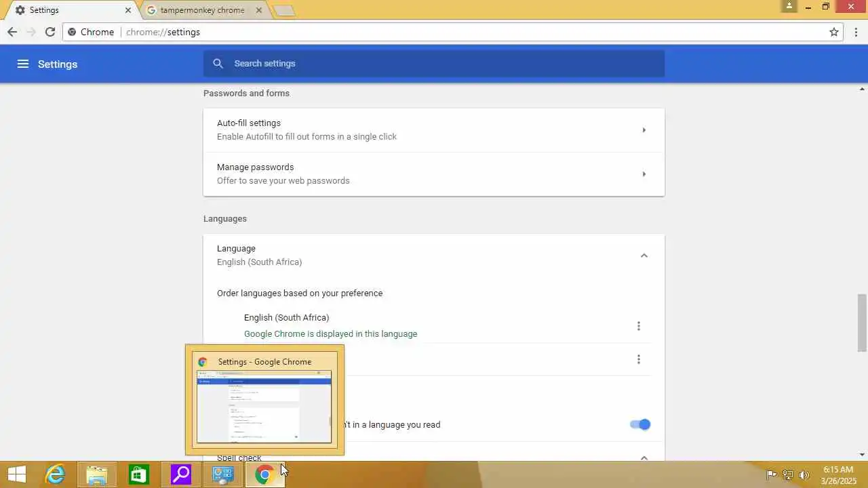
Task: Close the Settings tab
Action: 128,10
